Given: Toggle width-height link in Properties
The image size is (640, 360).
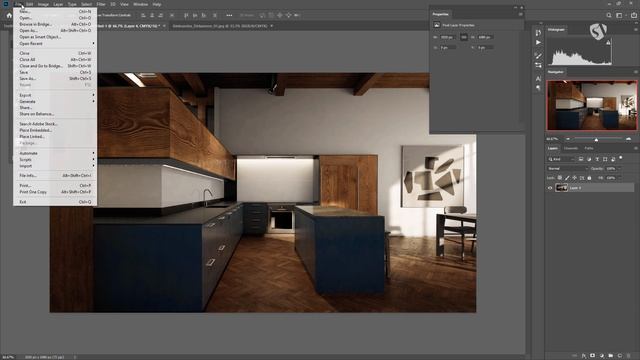Looking at the screenshot, I should coord(464,37).
